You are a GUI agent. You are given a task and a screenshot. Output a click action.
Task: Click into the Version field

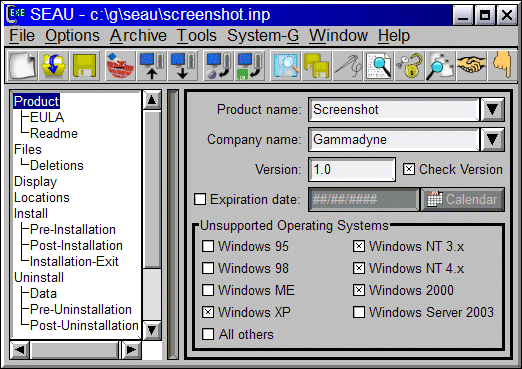tap(352, 169)
